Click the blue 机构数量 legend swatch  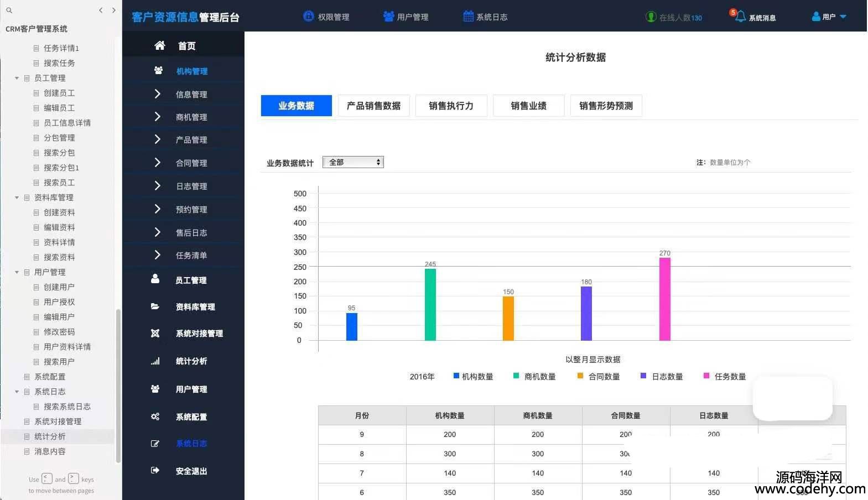click(456, 376)
